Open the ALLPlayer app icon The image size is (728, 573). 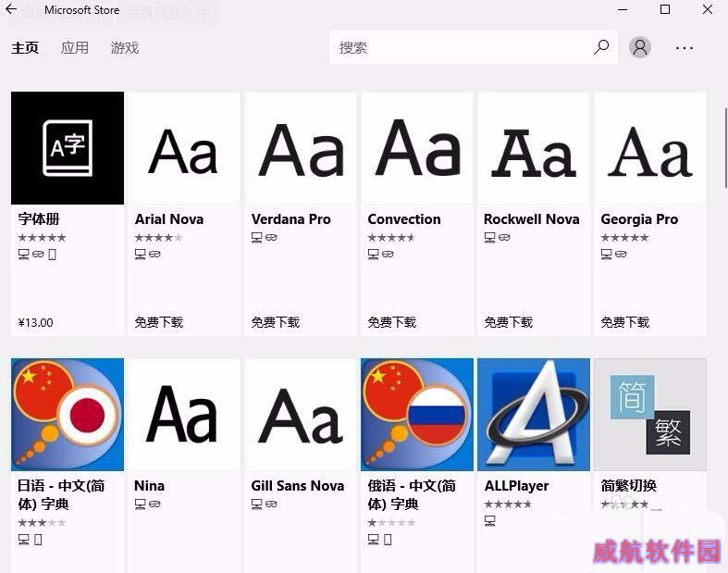pyautogui.click(x=534, y=415)
